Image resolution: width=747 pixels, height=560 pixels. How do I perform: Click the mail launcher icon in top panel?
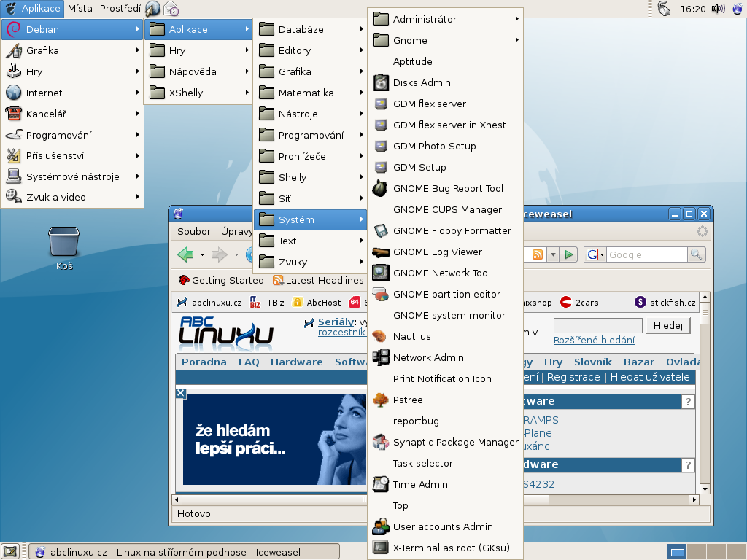pyautogui.click(x=171, y=9)
